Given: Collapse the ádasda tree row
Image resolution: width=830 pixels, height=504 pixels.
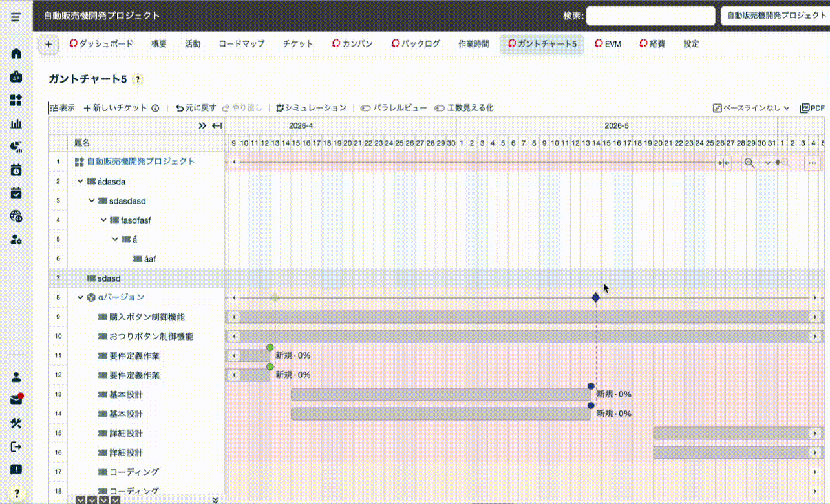Looking at the screenshot, I should tap(80, 182).
